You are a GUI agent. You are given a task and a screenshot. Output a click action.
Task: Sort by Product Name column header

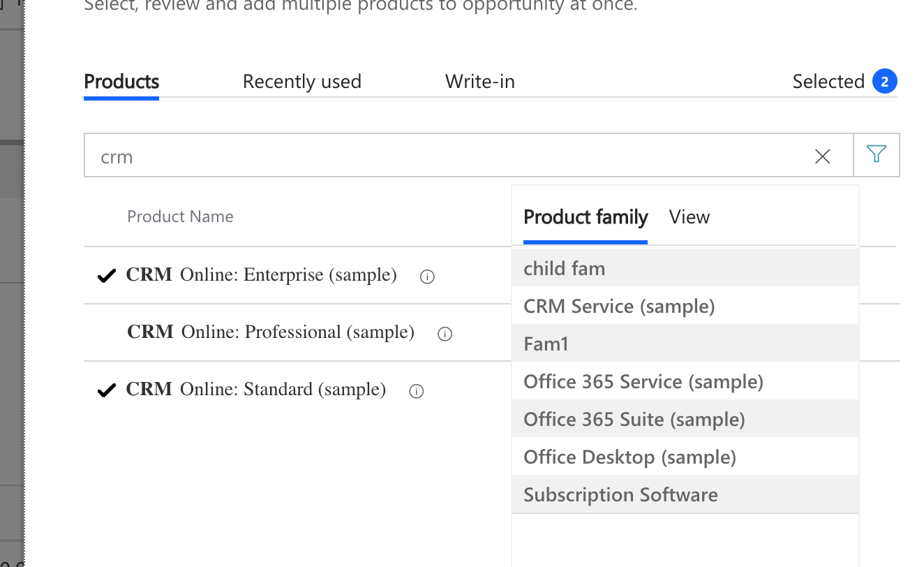click(180, 216)
